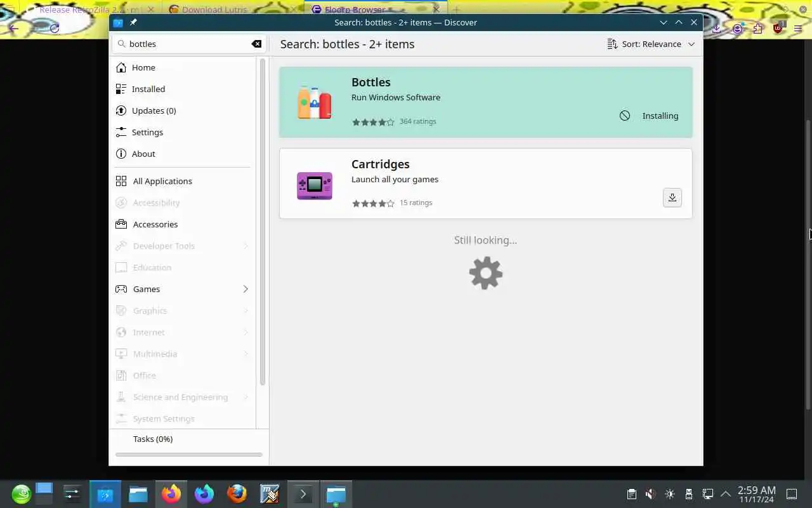
Task: Click the Bottles app icon
Action: pos(315,102)
